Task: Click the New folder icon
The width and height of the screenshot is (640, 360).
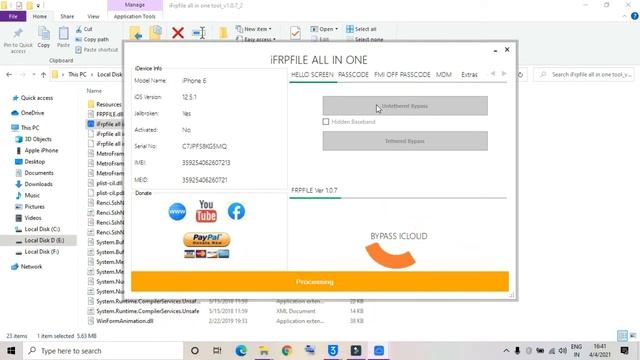Action: 223,33
